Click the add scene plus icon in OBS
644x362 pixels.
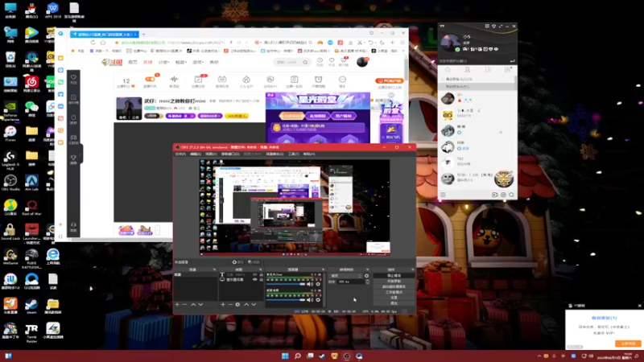coord(177,305)
